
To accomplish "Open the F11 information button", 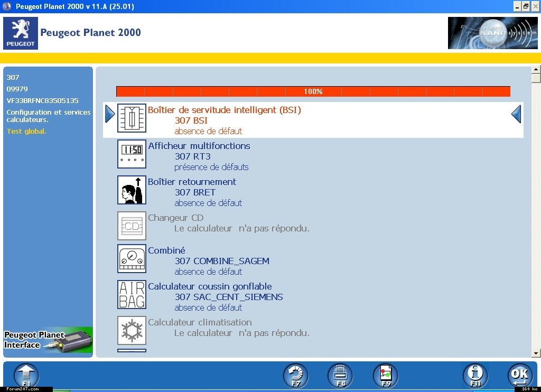I will click(475, 376).
